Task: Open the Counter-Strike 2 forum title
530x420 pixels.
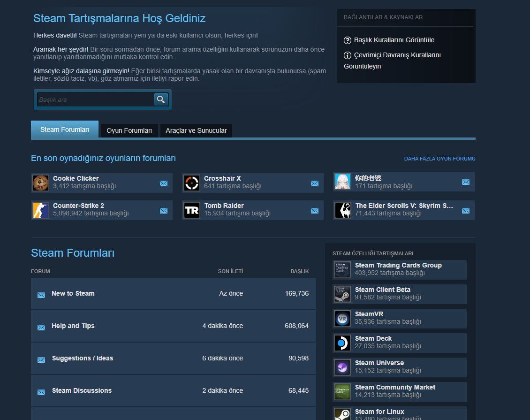Action: tap(78, 206)
